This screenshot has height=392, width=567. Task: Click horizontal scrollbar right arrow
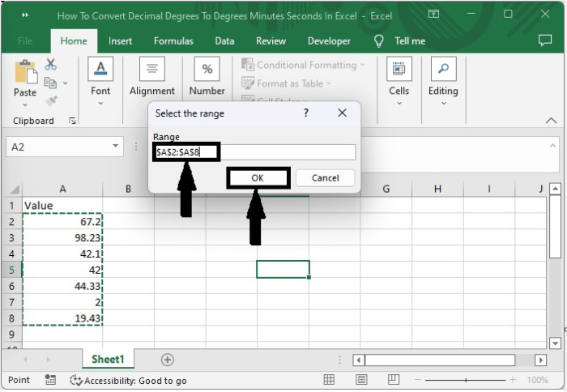[540, 360]
